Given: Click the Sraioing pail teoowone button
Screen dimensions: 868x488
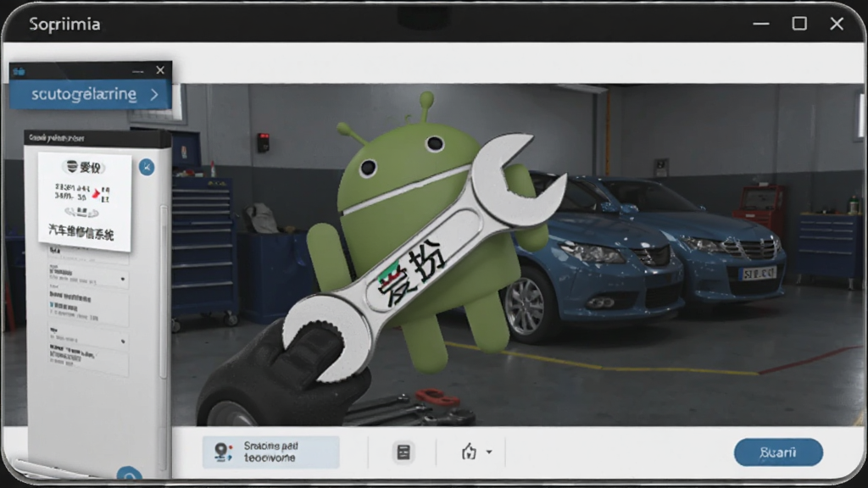Looking at the screenshot, I should pyautogui.click(x=270, y=452).
